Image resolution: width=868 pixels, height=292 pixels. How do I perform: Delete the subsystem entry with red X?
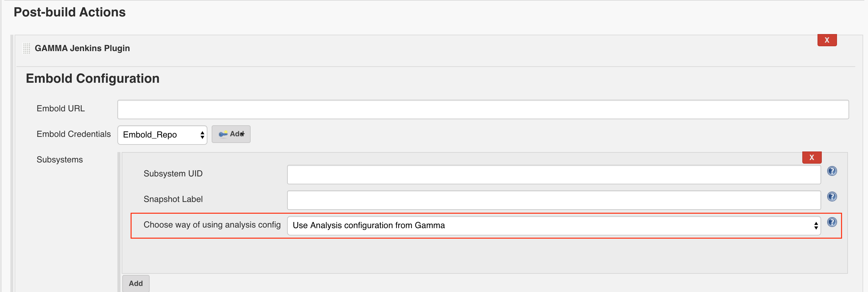(812, 158)
